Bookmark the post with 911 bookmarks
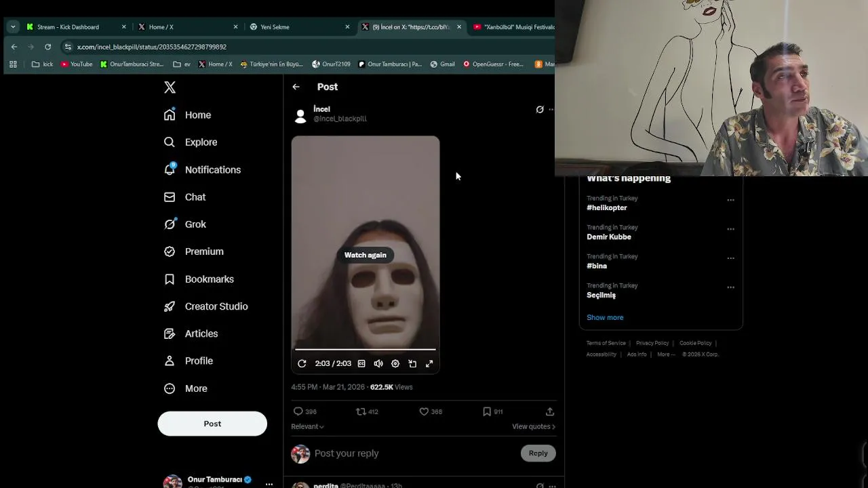The width and height of the screenshot is (868, 488). tap(492, 411)
